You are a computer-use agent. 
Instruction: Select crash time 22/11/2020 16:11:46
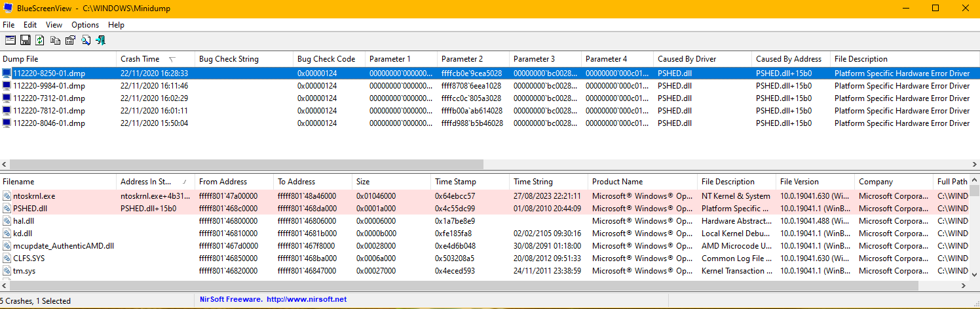(x=155, y=86)
